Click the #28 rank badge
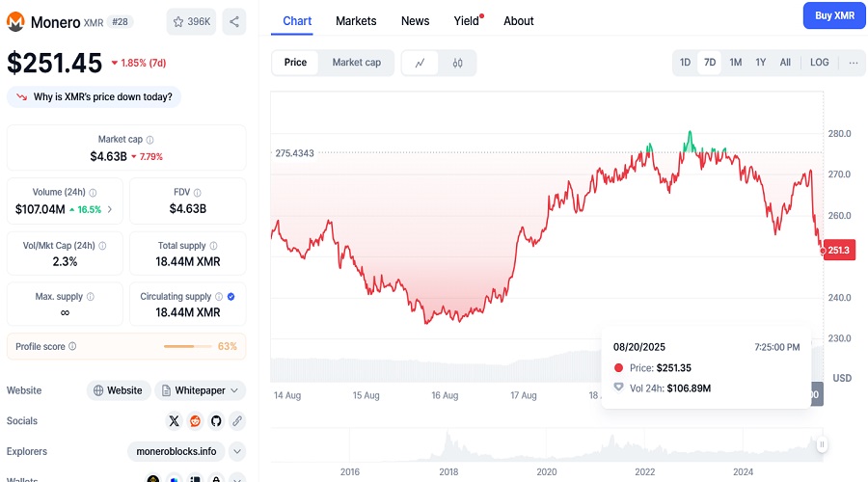Screen dimensions: 868x482 click(121, 21)
